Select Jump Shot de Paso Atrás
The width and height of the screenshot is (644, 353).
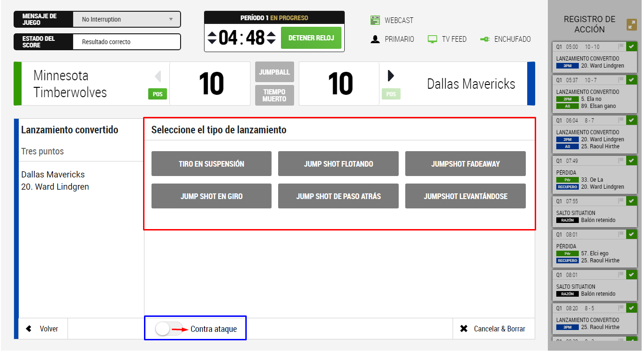coord(338,196)
